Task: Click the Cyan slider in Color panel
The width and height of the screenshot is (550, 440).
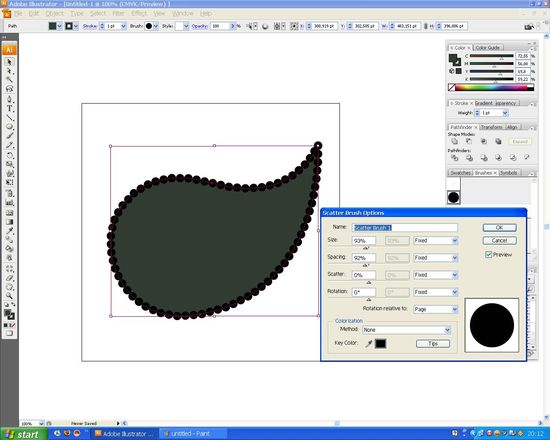Action: tap(491, 56)
